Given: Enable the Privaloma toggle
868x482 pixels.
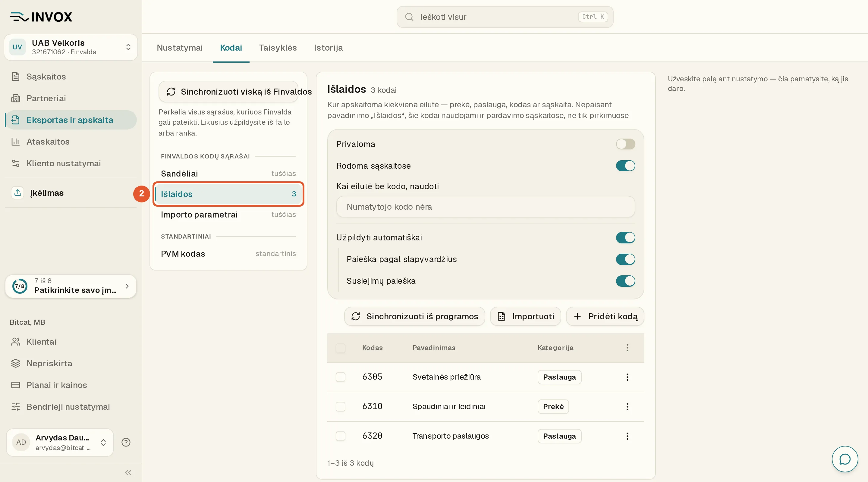Looking at the screenshot, I should (625, 144).
